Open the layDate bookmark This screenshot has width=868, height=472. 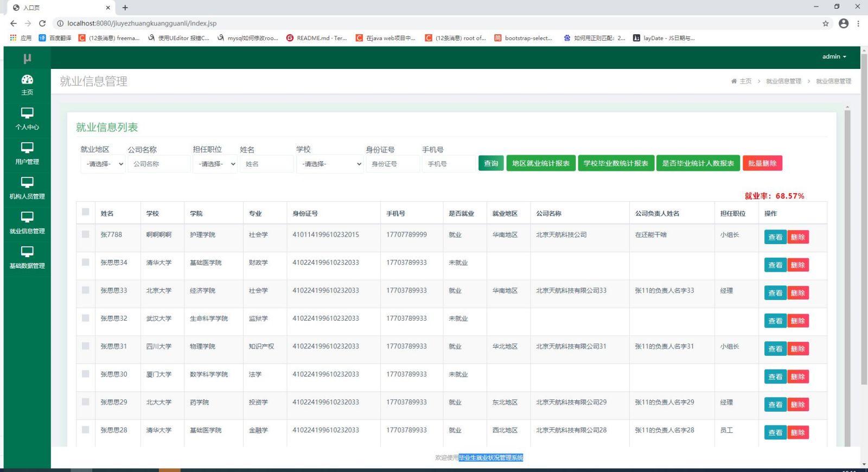663,38
